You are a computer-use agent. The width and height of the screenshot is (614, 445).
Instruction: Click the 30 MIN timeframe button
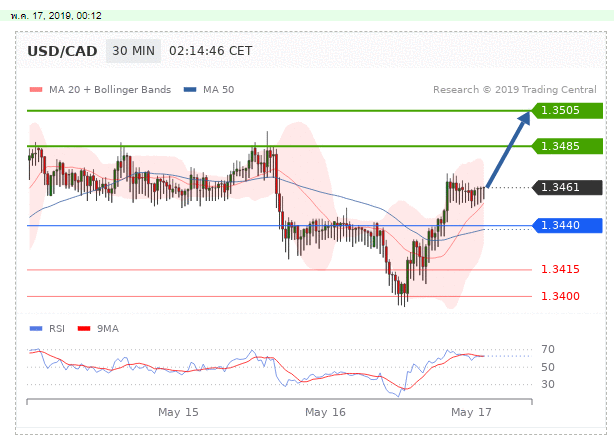point(133,51)
